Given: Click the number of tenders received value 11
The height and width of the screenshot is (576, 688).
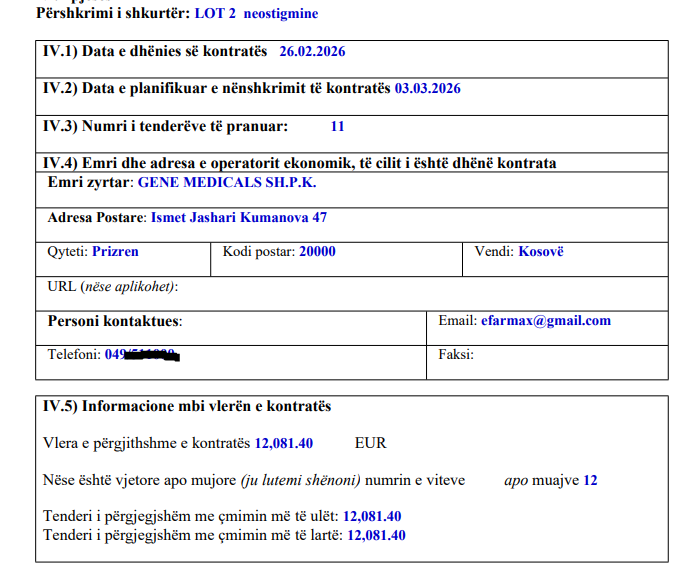Looking at the screenshot, I should point(337,127).
